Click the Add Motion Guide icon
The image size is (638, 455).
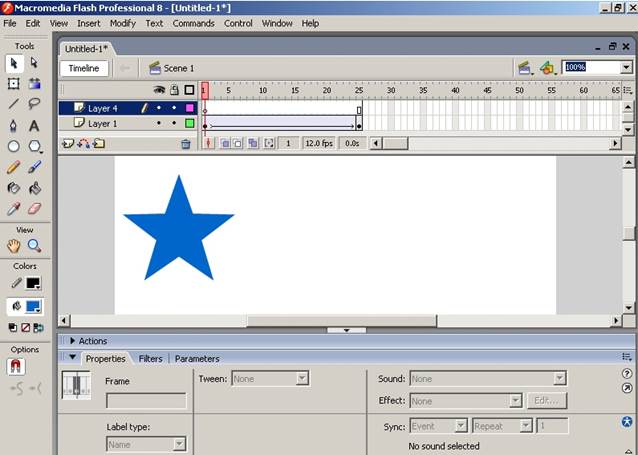point(83,143)
